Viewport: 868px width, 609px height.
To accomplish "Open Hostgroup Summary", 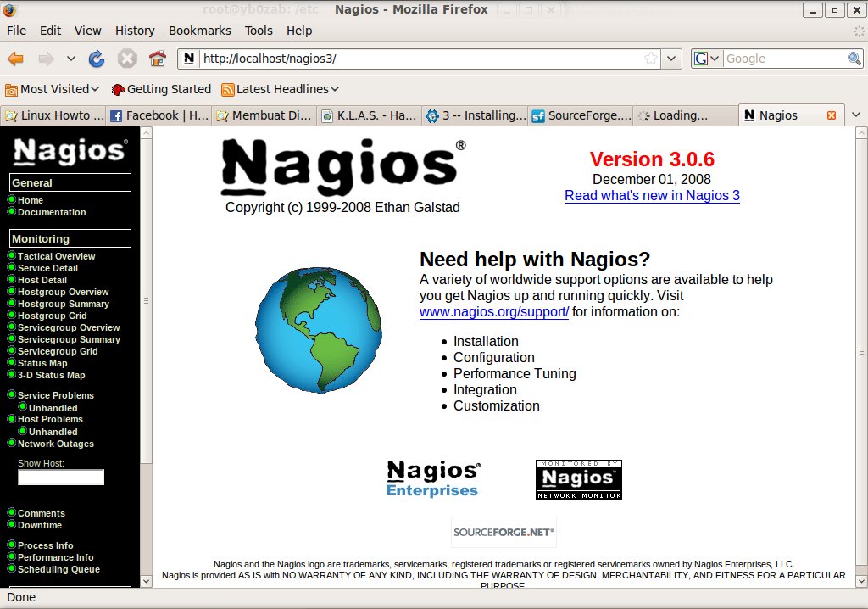I will coord(63,304).
